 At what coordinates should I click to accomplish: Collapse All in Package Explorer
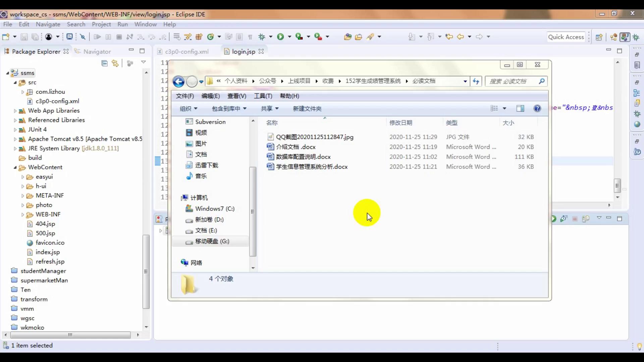click(x=105, y=63)
